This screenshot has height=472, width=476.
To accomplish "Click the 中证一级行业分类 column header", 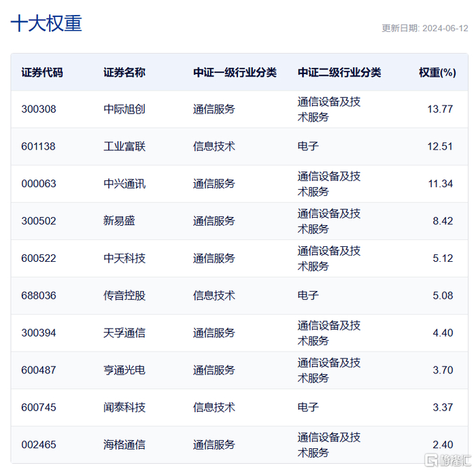I will pyautogui.click(x=235, y=72).
